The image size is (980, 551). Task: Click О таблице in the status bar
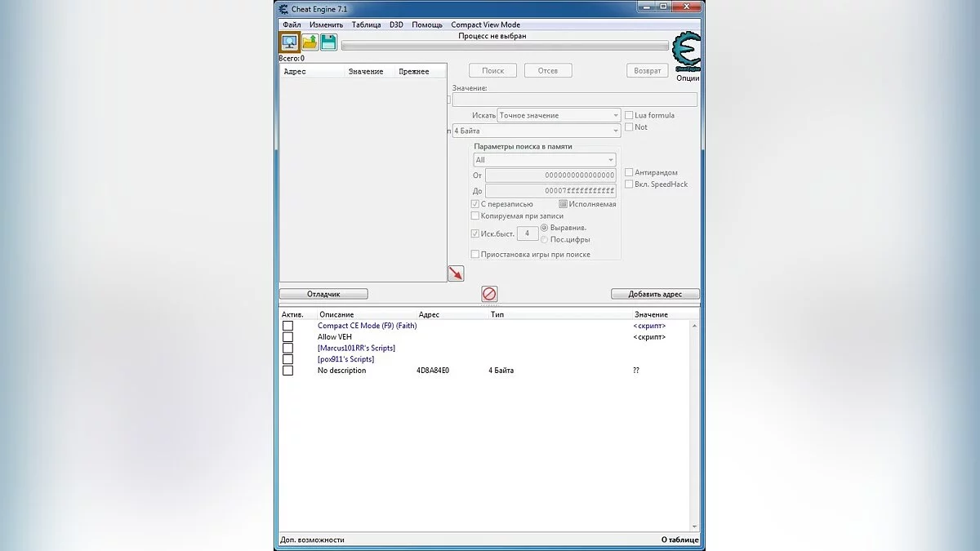coord(679,540)
